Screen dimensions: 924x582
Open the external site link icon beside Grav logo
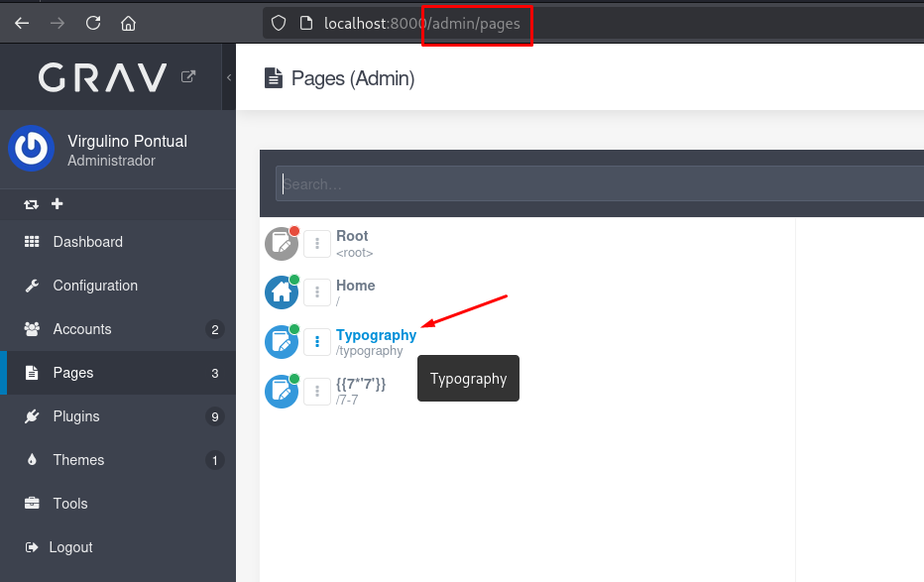point(188,76)
